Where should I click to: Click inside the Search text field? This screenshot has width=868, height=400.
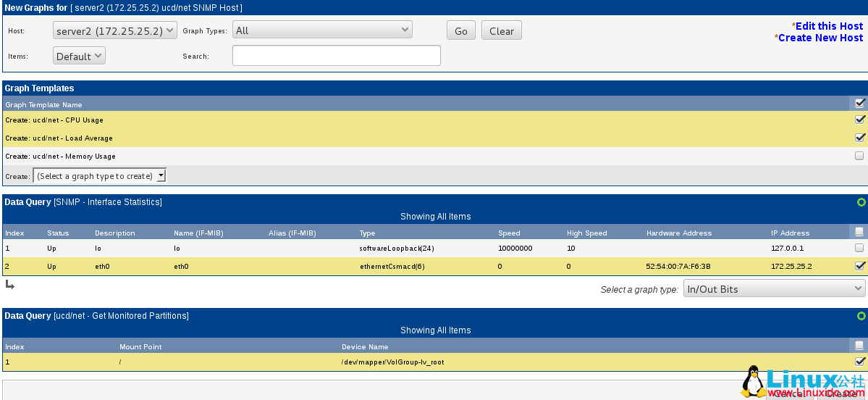(x=336, y=56)
